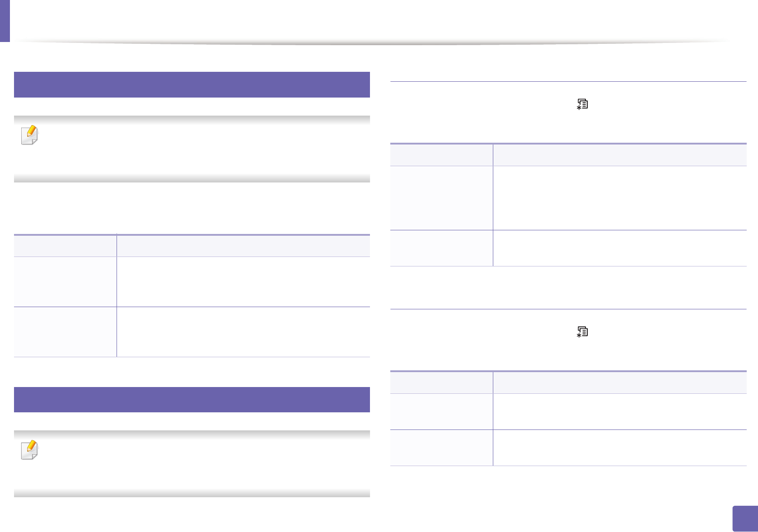Select the second purple section header bar
The height and width of the screenshot is (532, 758).
tap(192, 400)
